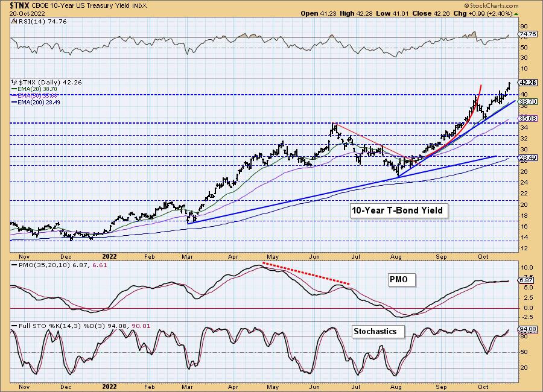Click the 'Low 41.01' value
The height and width of the screenshot is (392, 543).
click(x=392, y=13)
